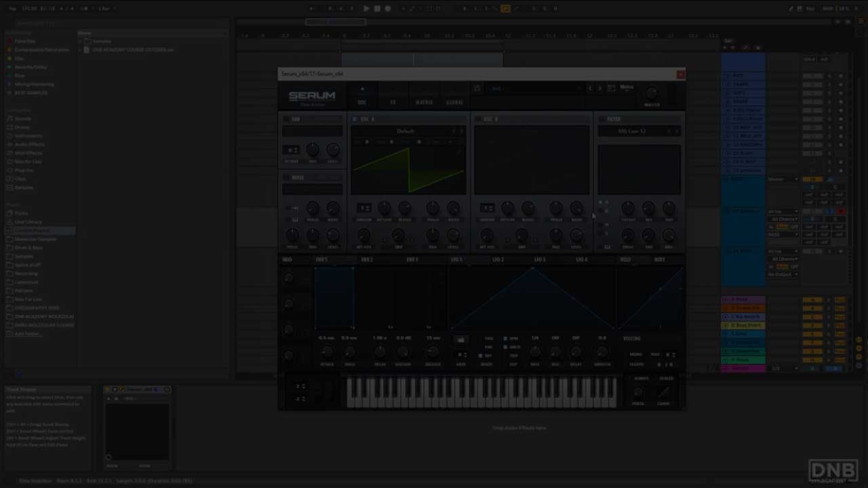The width and height of the screenshot is (868, 488).
Task: Click next filter type arrow
Action: (x=677, y=131)
